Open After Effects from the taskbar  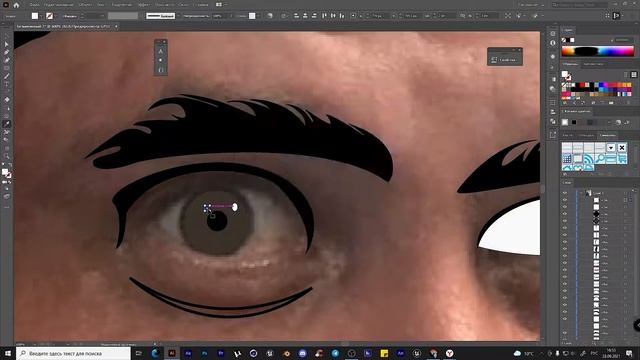click(188, 353)
